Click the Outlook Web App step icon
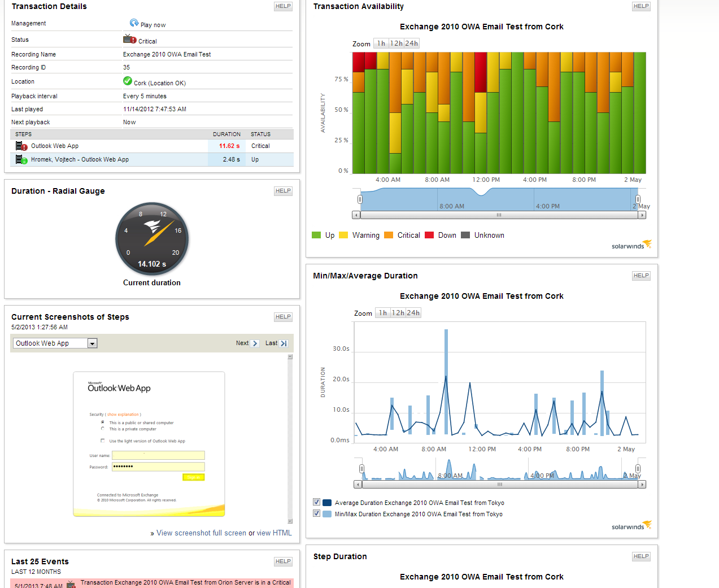This screenshot has height=588, width=719. 21,146
